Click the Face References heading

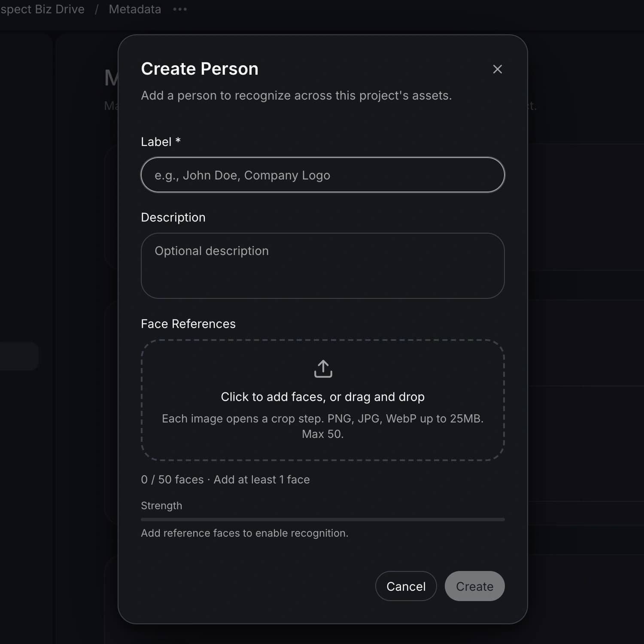[x=188, y=324]
